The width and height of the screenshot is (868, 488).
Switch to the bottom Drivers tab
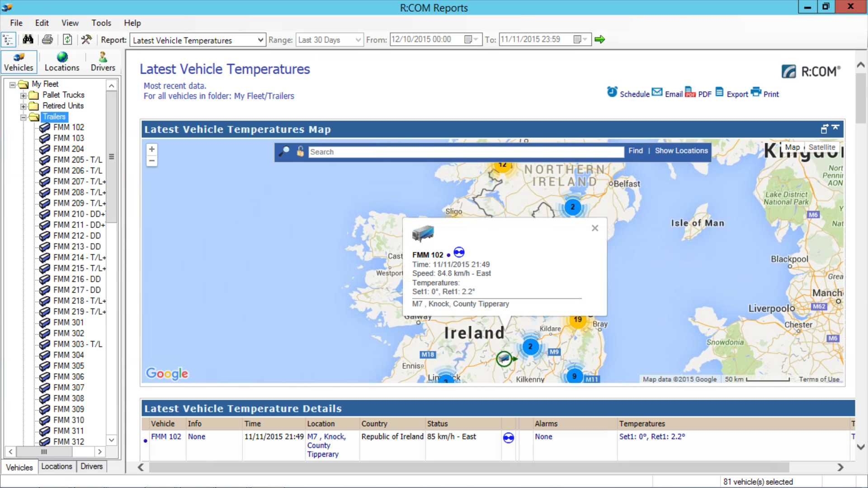(92, 467)
